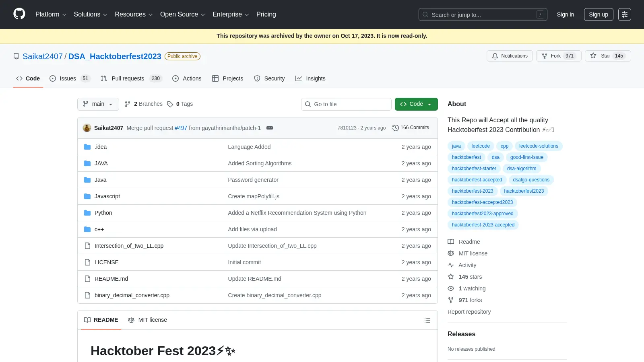Screen dimensions: 644x362
Task: Expand the Enterprise menu
Action: point(231,14)
